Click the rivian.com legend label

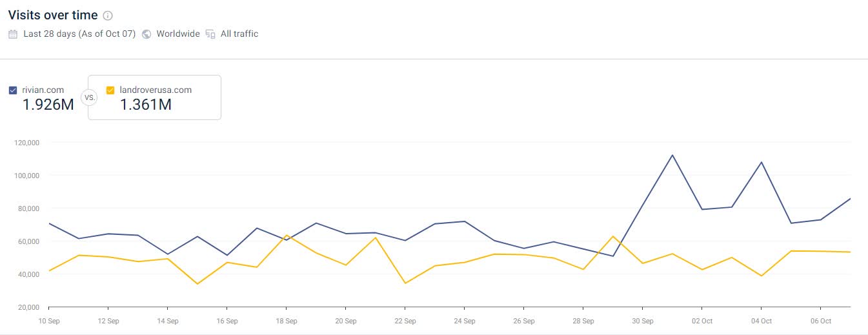[43, 90]
